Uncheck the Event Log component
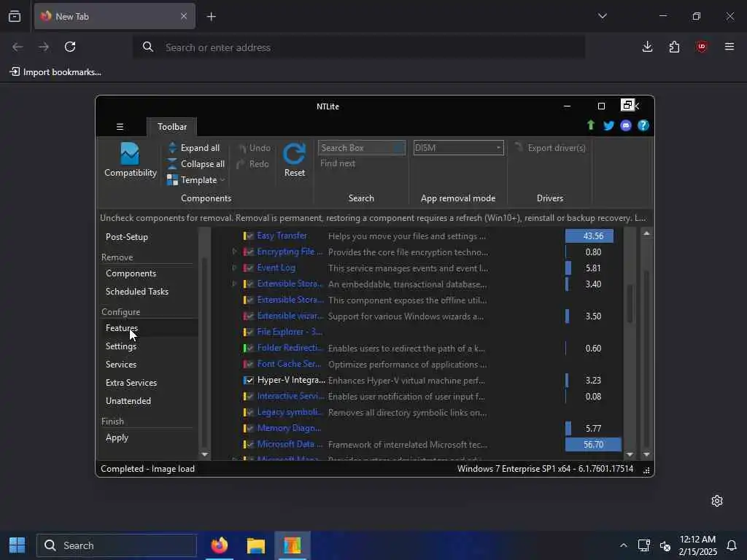The width and height of the screenshot is (747, 560). 249,268
